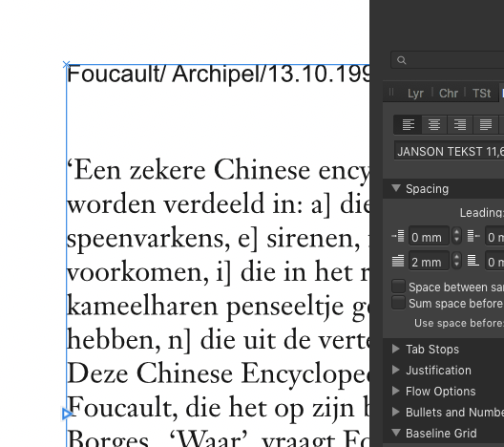Toggle Space between same styles checkbox
Image resolution: width=504 pixels, height=447 pixels.
(x=398, y=287)
